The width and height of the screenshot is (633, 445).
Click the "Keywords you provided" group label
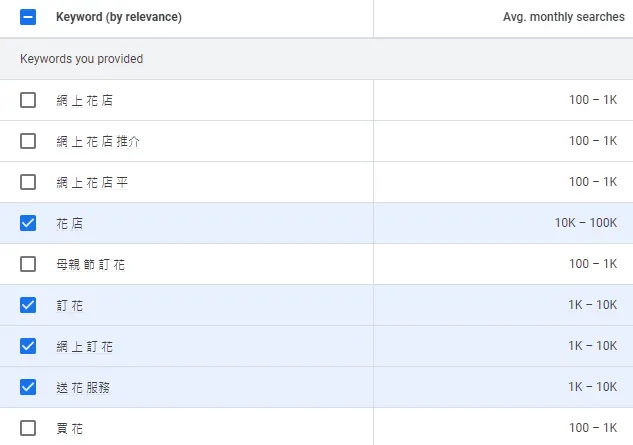[82, 59]
